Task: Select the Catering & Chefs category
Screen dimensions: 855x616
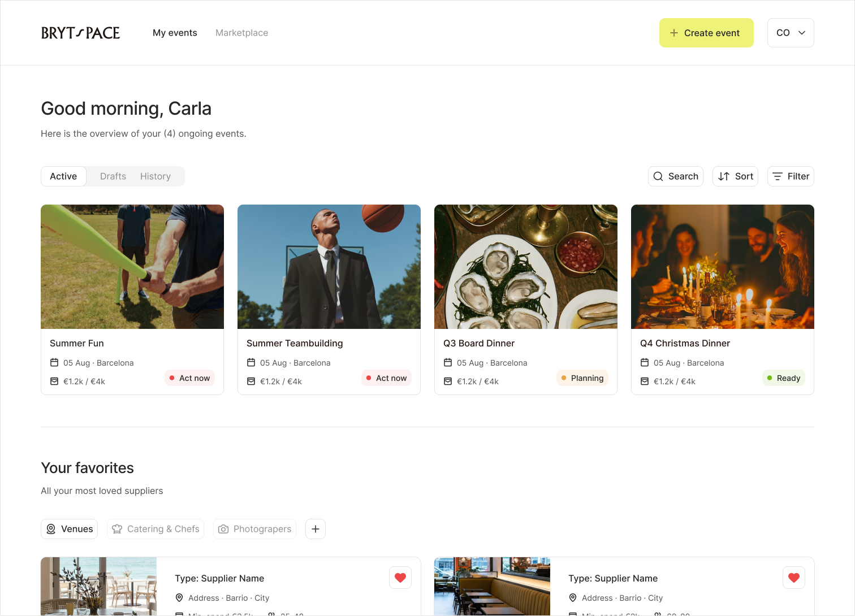Action: pyautogui.click(x=156, y=529)
